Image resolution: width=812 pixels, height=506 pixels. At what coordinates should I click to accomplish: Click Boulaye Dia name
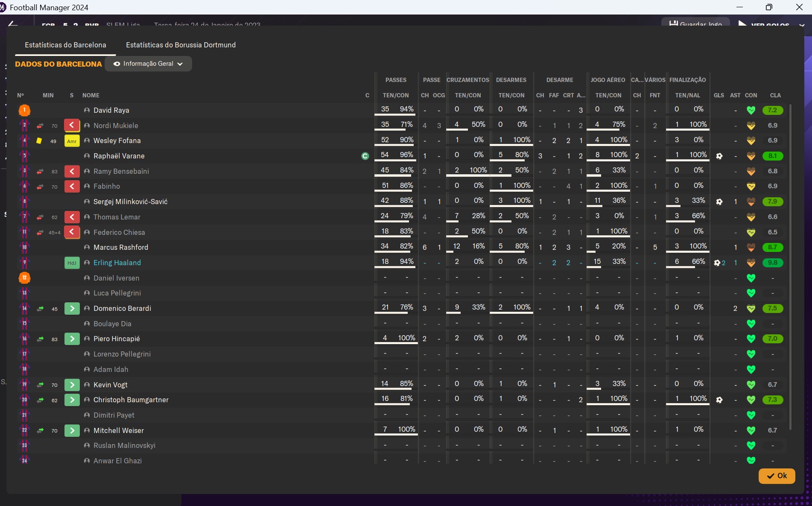[112, 324]
